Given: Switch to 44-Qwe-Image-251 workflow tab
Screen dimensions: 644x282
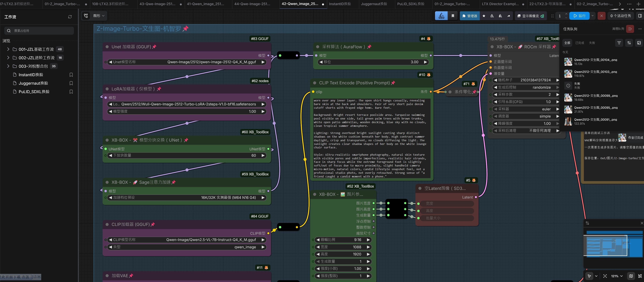Looking at the screenshot, I should point(252,4).
